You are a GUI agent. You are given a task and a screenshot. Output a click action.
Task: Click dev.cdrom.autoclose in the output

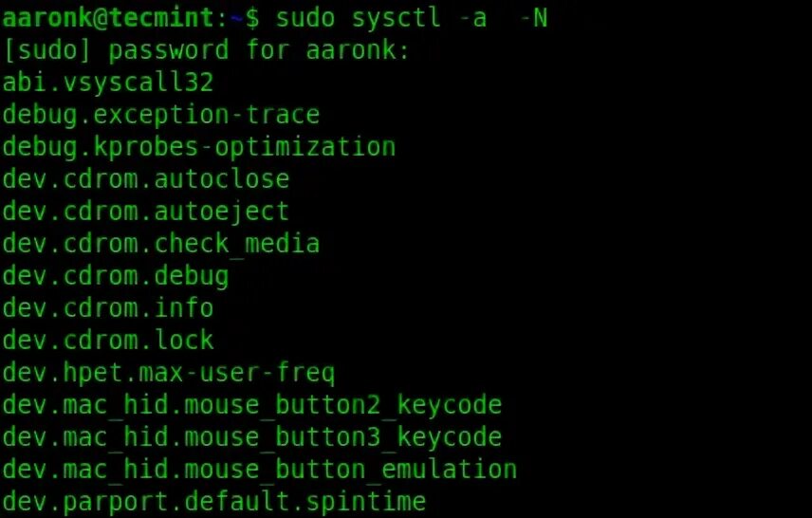145,179
